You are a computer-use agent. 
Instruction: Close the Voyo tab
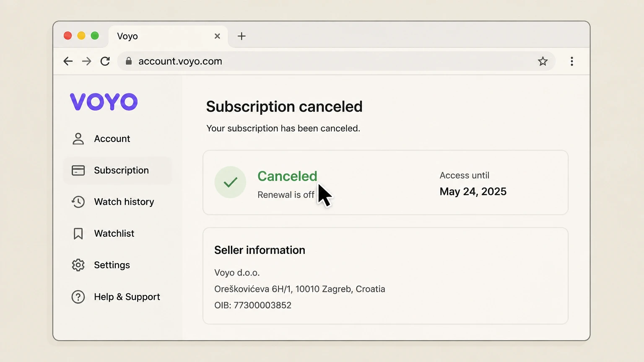217,36
